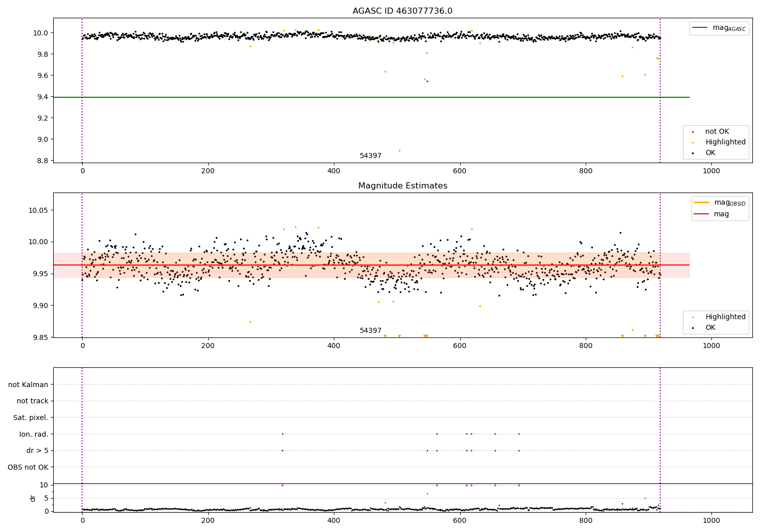Click the "9.4" y-axis tick label
The width and height of the screenshot is (760, 532).
coord(42,97)
